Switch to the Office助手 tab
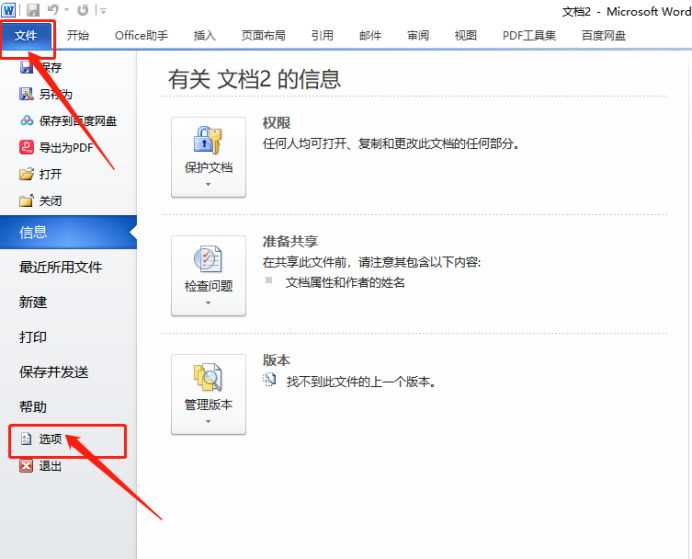The width and height of the screenshot is (692, 559). point(141,35)
